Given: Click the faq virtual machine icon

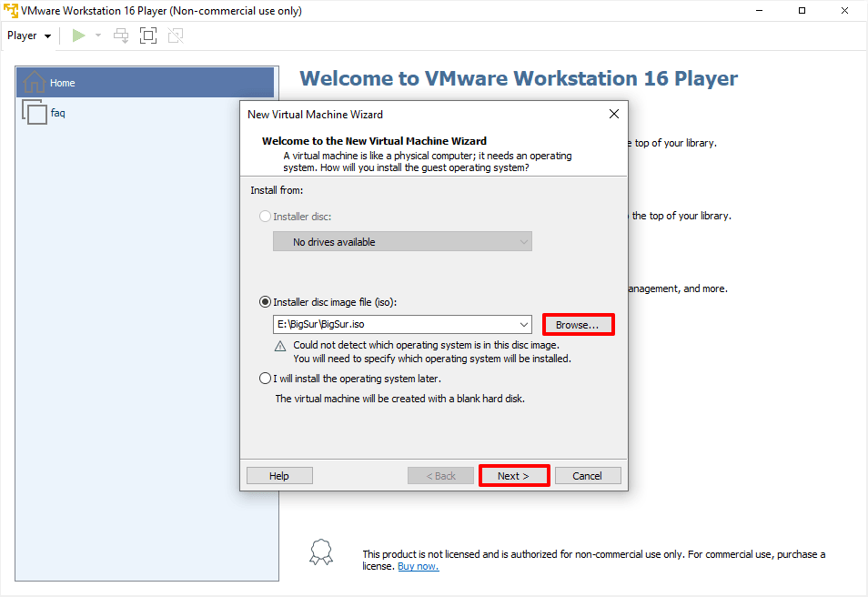Looking at the screenshot, I should pyautogui.click(x=35, y=113).
